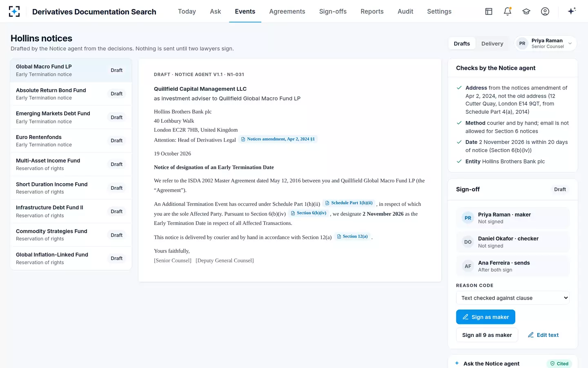Select the Global Inflation-Linked Fund notice

click(71, 258)
